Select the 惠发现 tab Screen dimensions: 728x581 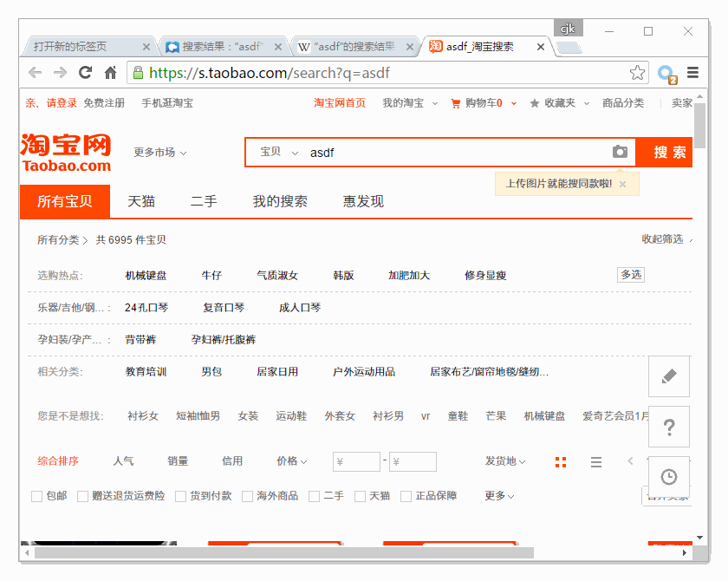click(363, 201)
